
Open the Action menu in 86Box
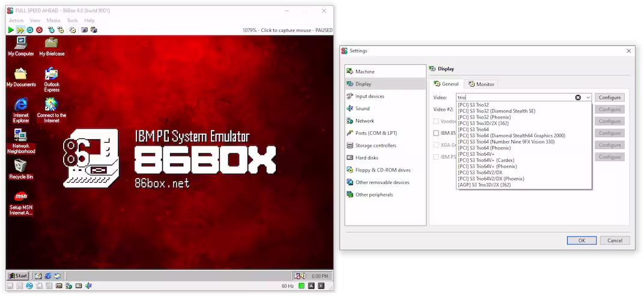click(x=16, y=20)
